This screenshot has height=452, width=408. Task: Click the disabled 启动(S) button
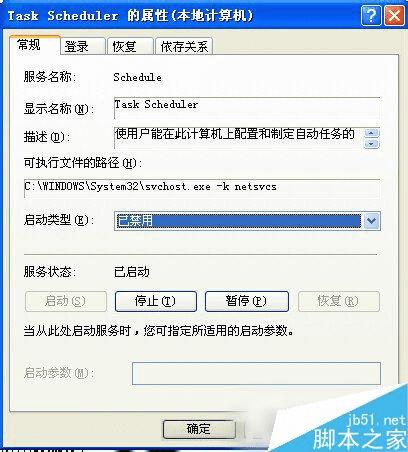[x=66, y=301]
